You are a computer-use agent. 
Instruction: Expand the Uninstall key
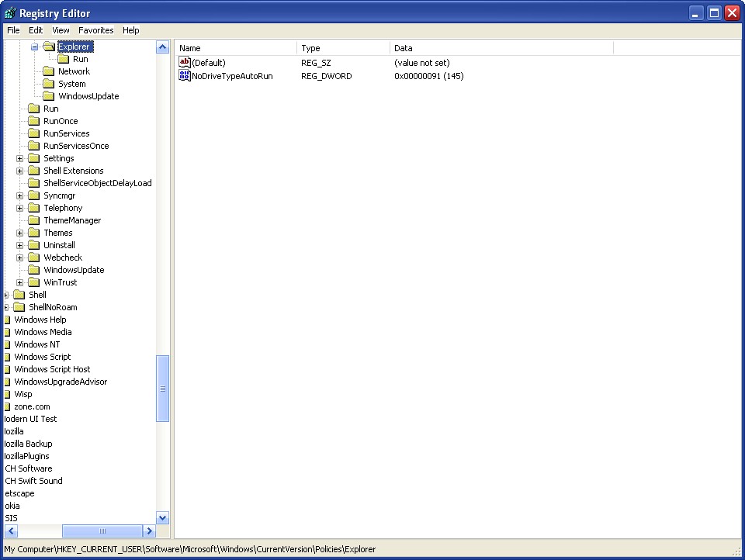[19, 245]
